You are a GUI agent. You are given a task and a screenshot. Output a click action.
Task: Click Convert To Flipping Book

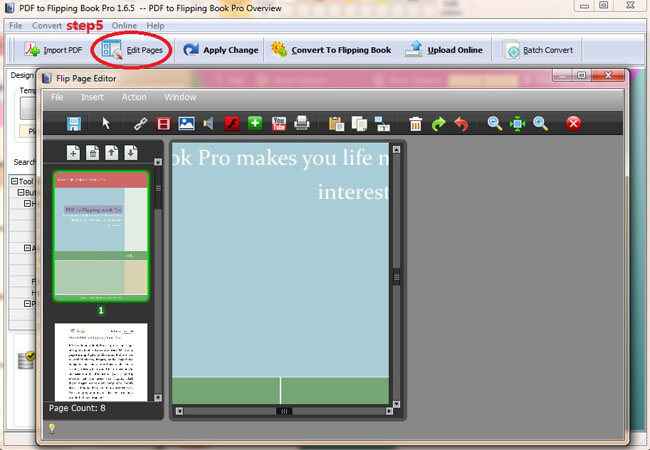(331, 50)
